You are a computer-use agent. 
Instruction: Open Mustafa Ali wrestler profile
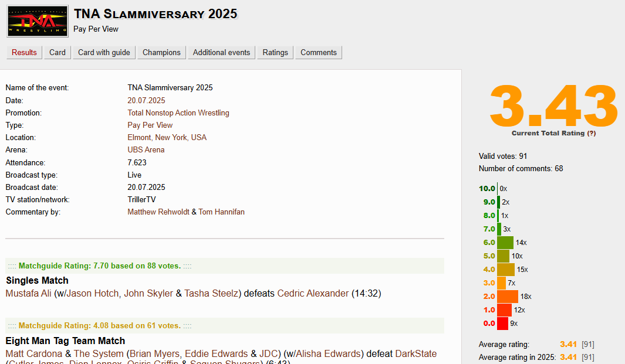pyautogui.click(x=29, y=294)
